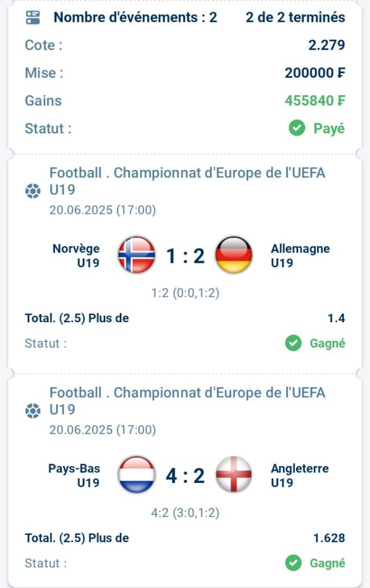Select the Angleterre U19 team name
The image size is (370, 588).
pos(300,475)
